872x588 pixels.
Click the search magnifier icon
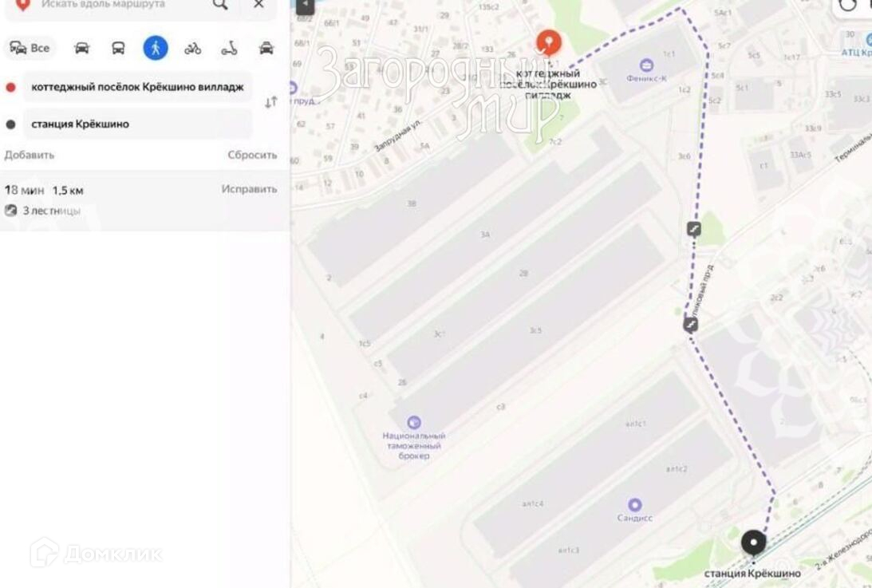(220, 5)
